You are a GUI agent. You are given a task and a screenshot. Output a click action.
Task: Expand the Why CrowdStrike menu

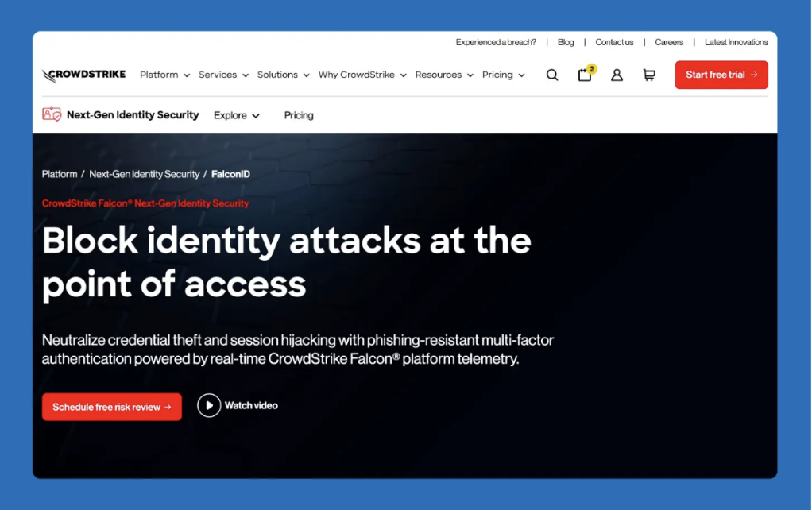[x=362, y=75]
